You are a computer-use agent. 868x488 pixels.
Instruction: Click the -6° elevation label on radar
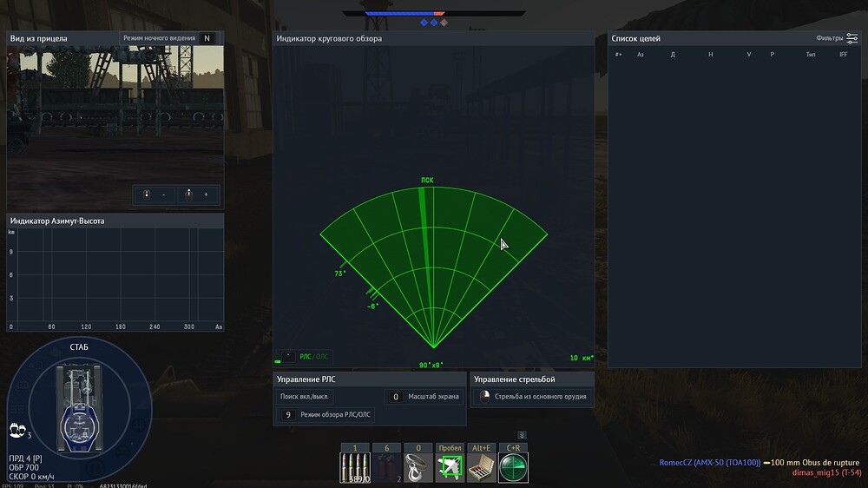click(x=372, y=306)
